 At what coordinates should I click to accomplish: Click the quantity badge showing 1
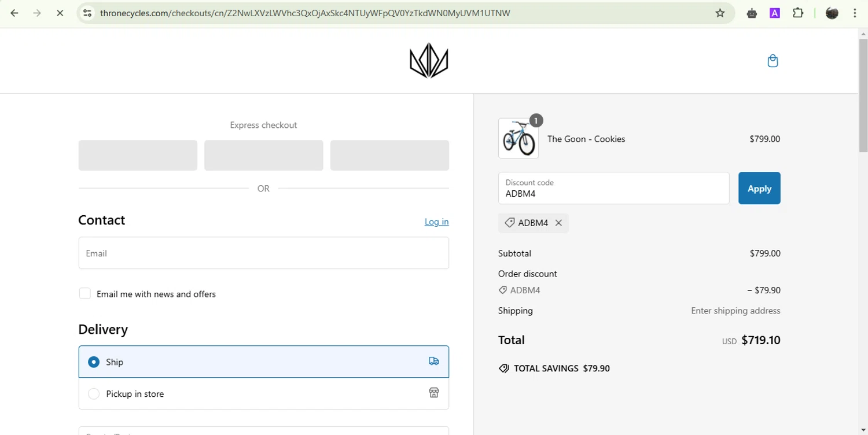click(536, 120)
